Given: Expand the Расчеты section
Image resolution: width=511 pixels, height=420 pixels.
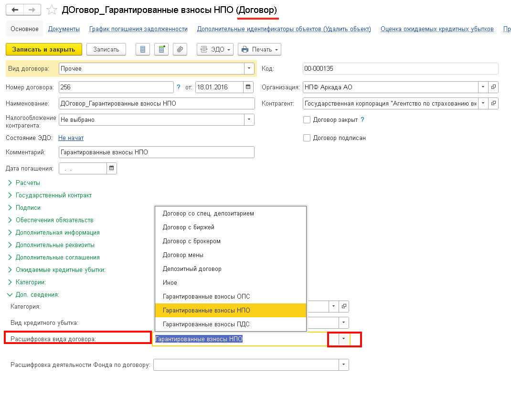Looking at the screenshot, I should [x=28, y=183].
